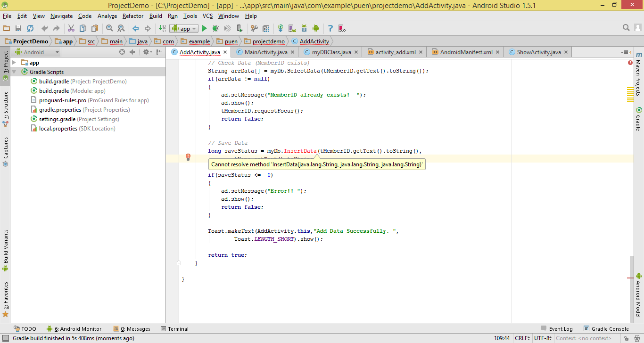The height and width of the screenshot is (343, 644).
Task: Open the 6: Android Monitor window
Action: pyautogui.click(x=74, y=329)
